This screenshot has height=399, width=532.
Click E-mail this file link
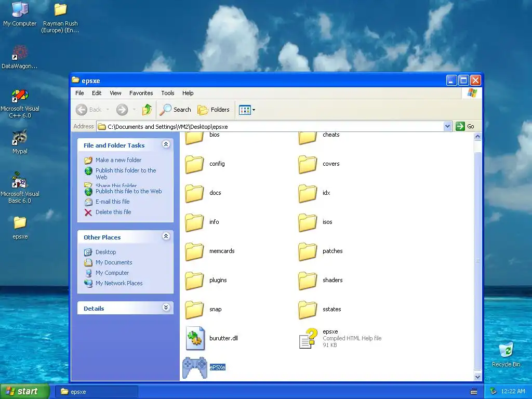point(113,202)
